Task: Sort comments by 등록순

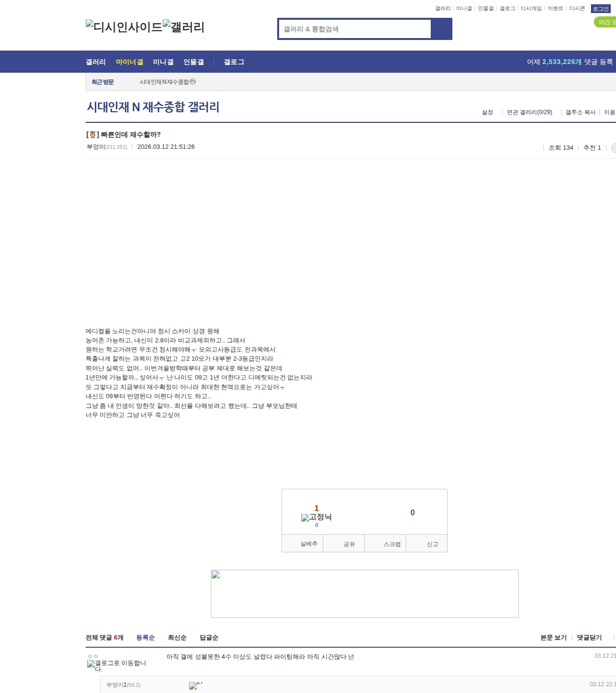Action: [145, 638]
